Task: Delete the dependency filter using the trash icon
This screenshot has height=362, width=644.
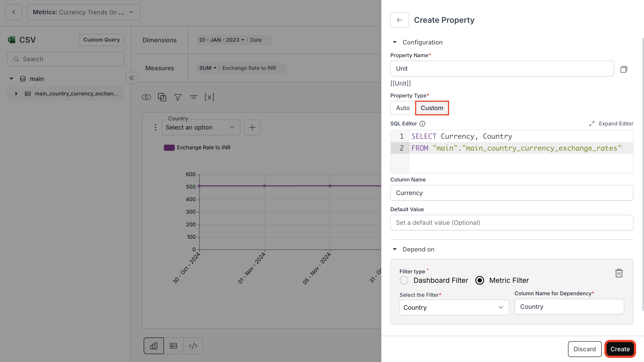Action: (x=619, y=273)
